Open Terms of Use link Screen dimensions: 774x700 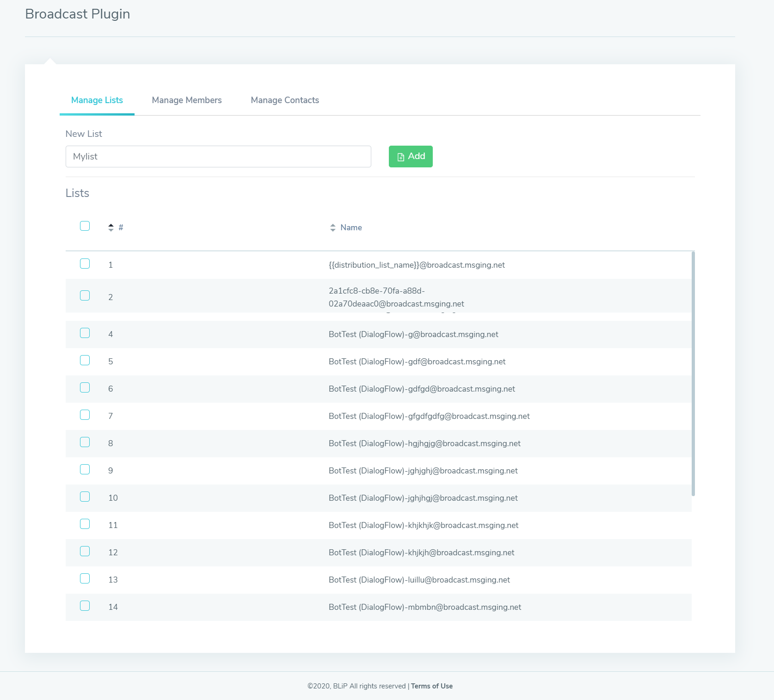pos(432,686)
